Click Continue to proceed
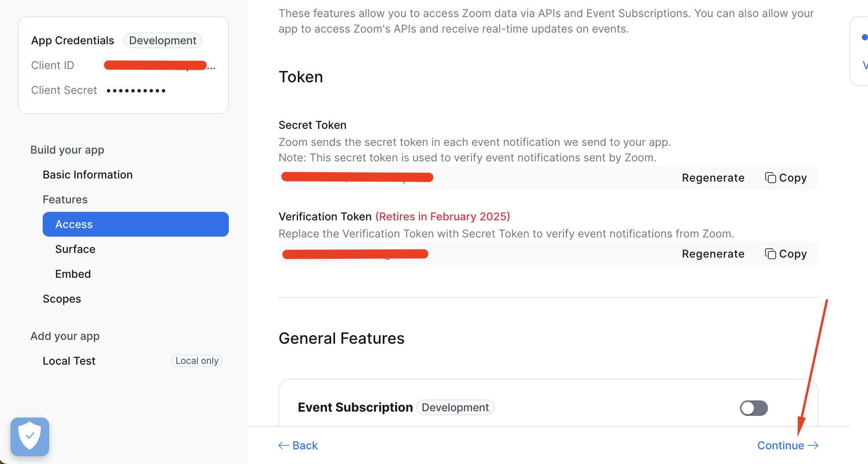Image resolution: width=868 pixels, height=464 pixels. coord(787,445)
